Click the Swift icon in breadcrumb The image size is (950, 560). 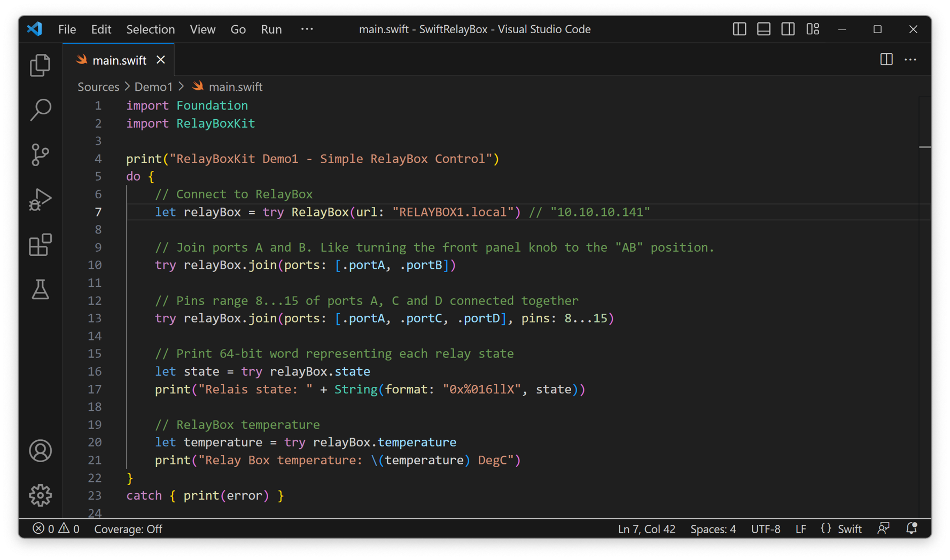(198, 86)
